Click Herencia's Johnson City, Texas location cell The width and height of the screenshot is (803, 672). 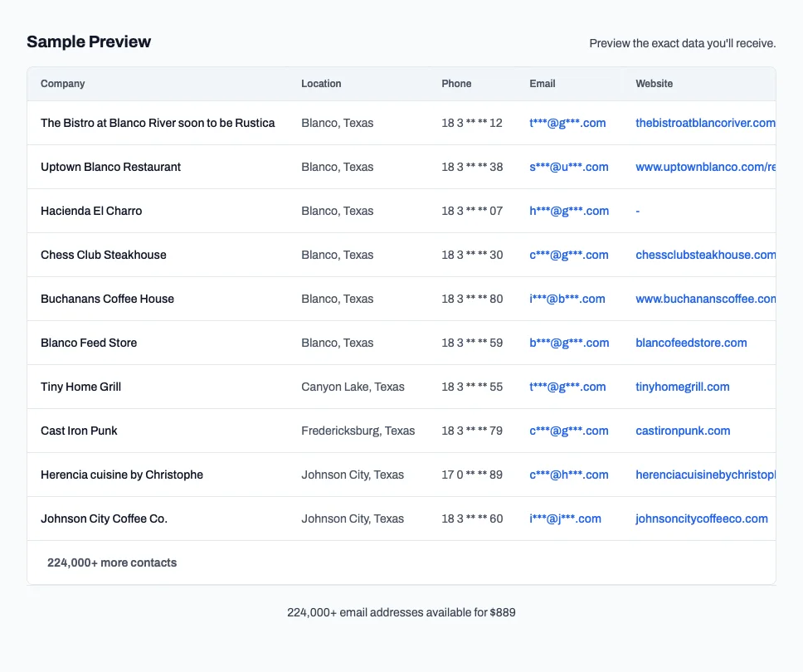coord(353,475)
